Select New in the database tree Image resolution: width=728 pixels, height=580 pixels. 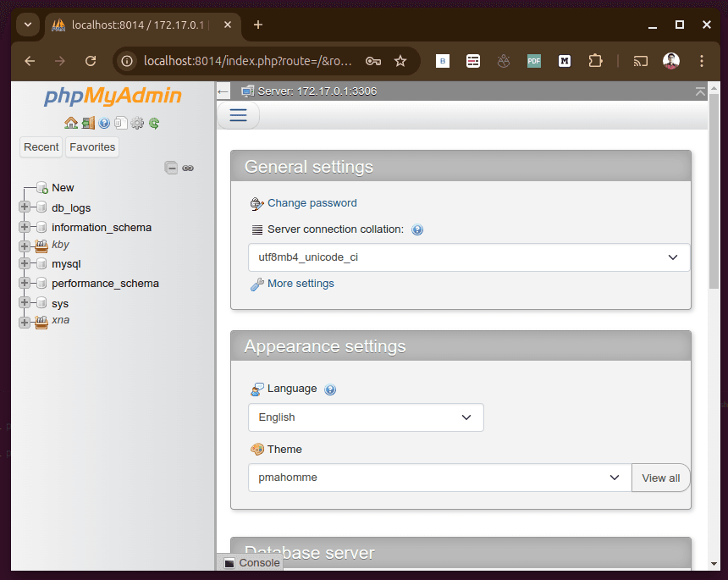[x=63, y=188]
